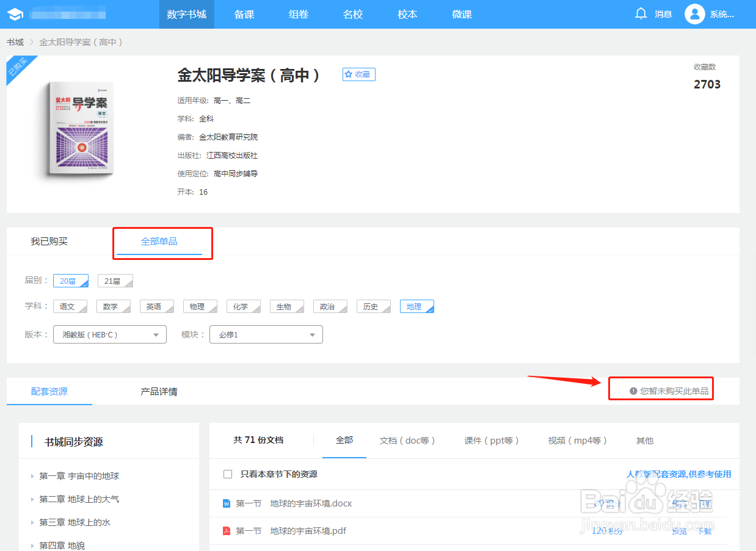Open 第一节 地球的宇宙环境.docx file
Screen dimensions: 756x551
(294, 503)
